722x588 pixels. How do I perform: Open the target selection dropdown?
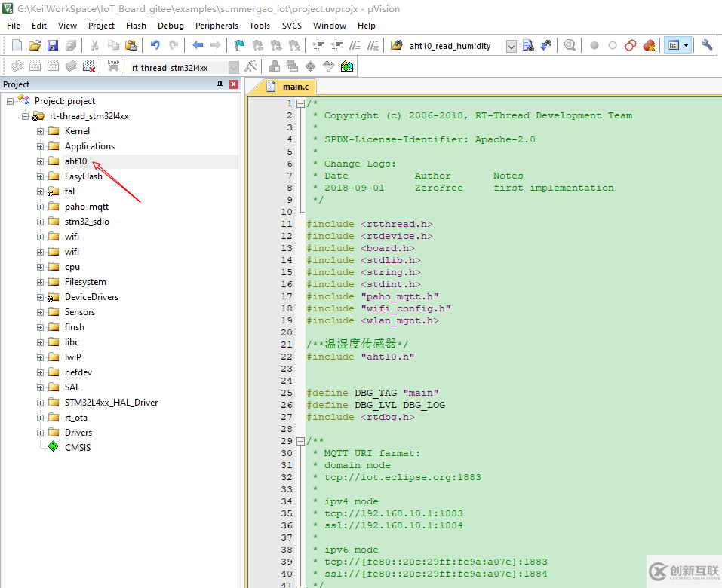pyautogui.click(x=233, y=68)
